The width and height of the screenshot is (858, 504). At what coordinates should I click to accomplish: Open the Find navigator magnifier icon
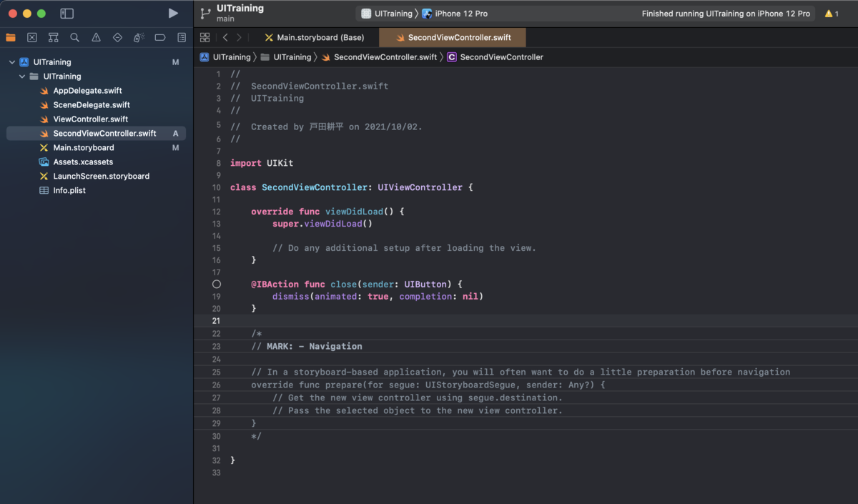click(x=75, y=37)
